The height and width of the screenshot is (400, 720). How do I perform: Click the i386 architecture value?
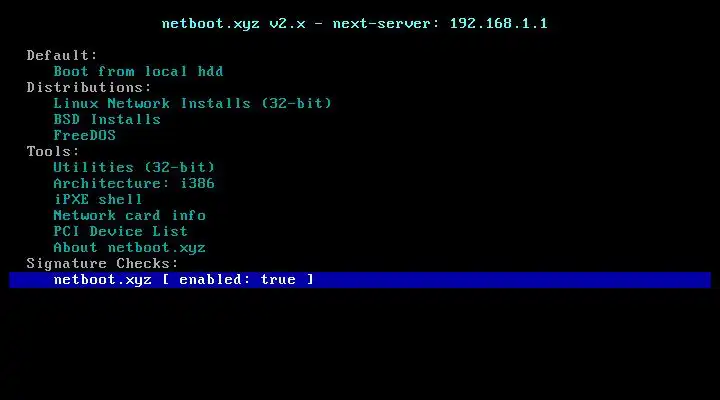pos(197,183)
